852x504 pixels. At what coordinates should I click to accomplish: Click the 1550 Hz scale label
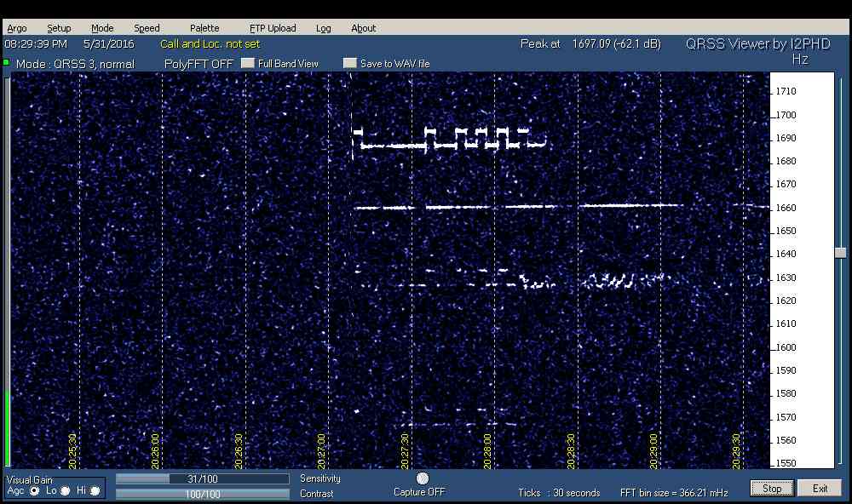coord(786,463)
